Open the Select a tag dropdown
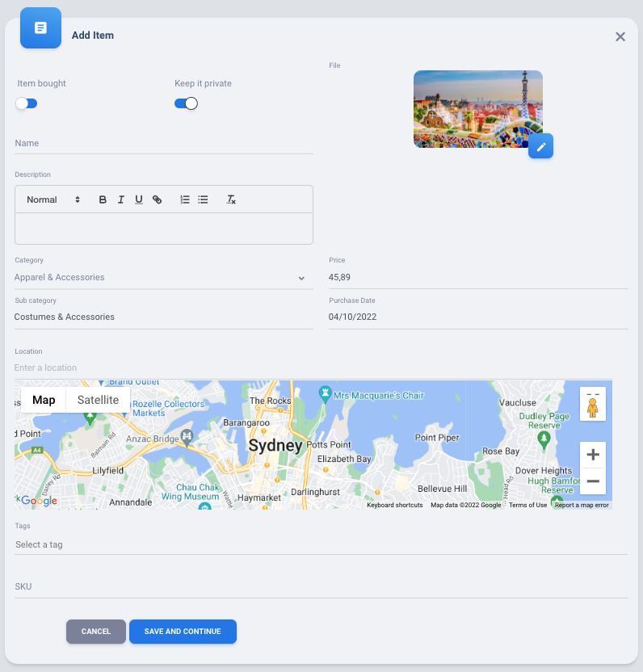 [x=321, y=544]
